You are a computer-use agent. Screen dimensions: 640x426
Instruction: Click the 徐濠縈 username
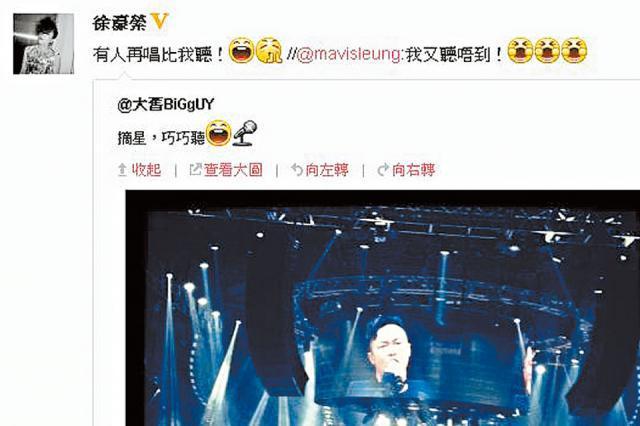pyautogui.click(x=120, y=22)
